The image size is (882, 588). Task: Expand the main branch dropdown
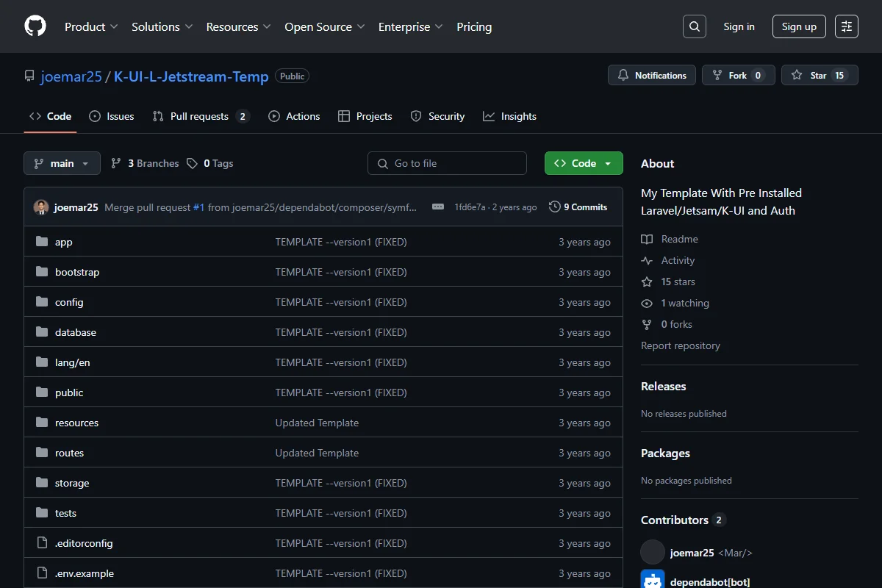coord(62,163)
